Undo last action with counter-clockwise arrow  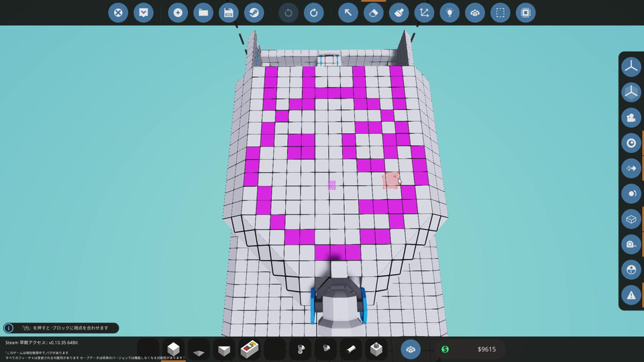[288, 13]
